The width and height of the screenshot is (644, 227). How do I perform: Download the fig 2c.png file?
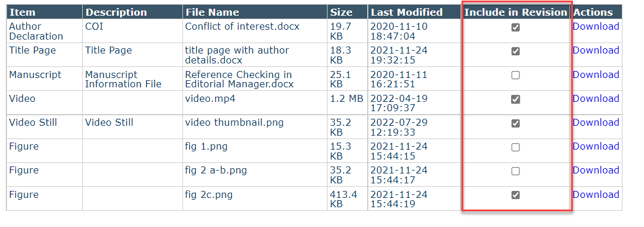[x=596, y=194]
